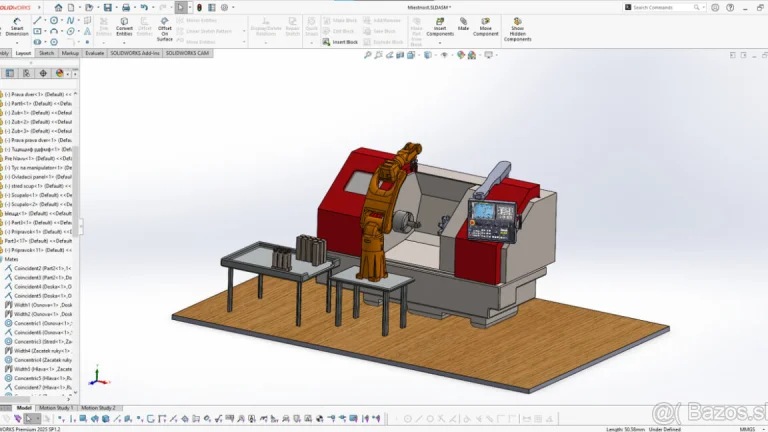This screenshot has height=432, width=768.
Task: Click the Search Commands field
Action: tap(664, 7)
